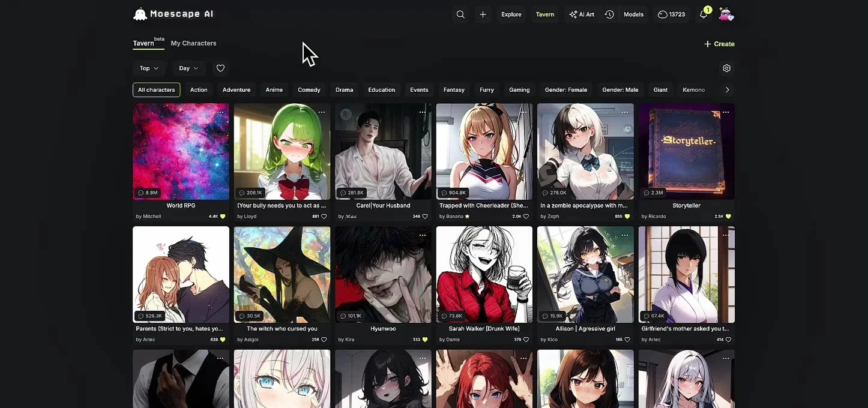Filter by Gender: Male category
Viewport: 868px width, 408px height.
pos(620,90)
